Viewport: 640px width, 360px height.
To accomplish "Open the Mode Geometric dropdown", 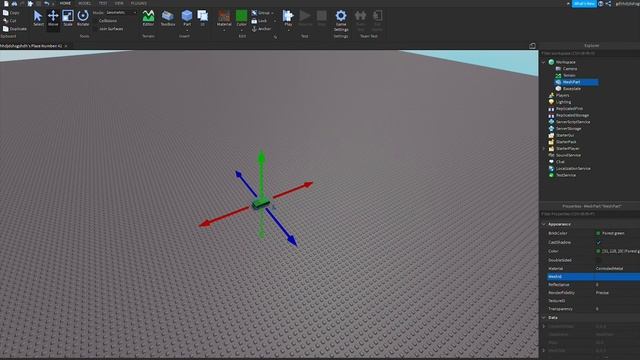I will [121, 13].
